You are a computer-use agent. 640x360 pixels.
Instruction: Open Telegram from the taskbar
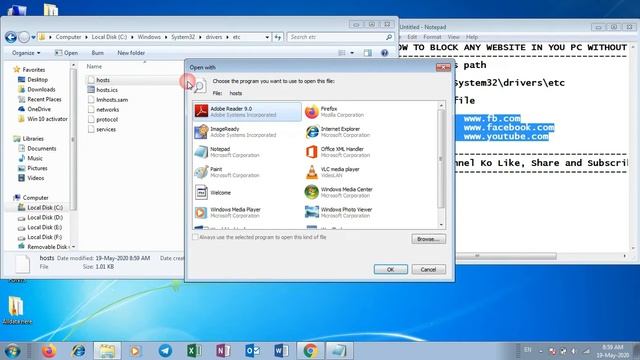point(165,351)
